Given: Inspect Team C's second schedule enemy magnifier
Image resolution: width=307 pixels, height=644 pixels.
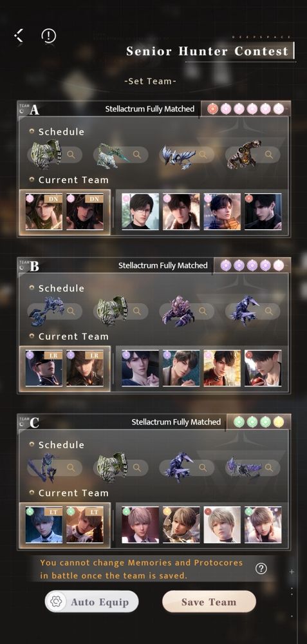Looking at the screenshot, I should [136, 468].
